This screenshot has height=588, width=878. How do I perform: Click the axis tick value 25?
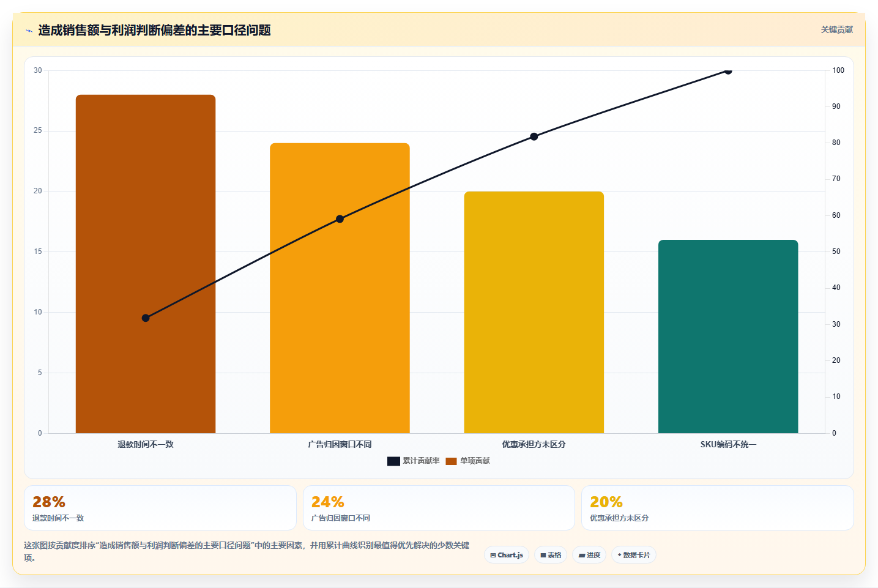pos(38,131)
